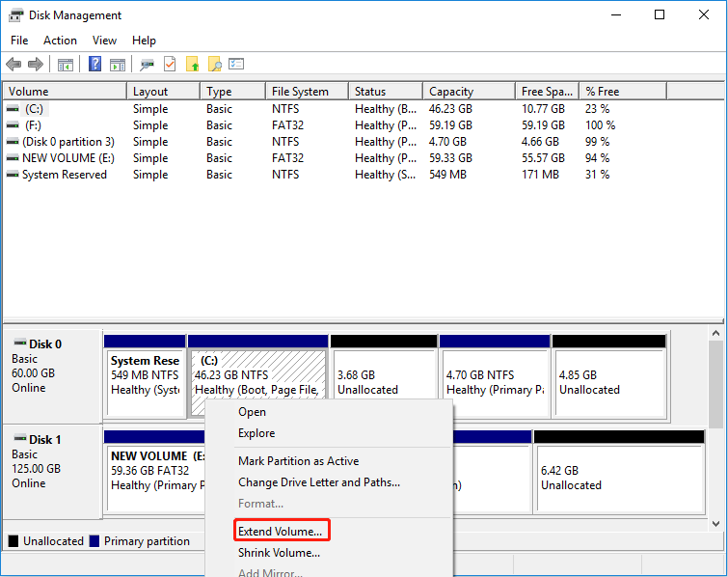The height and width of the screenshot is (577, 728).
Task: Click the Back arrow toolbar icon
Action: click(x=13, y=64)
